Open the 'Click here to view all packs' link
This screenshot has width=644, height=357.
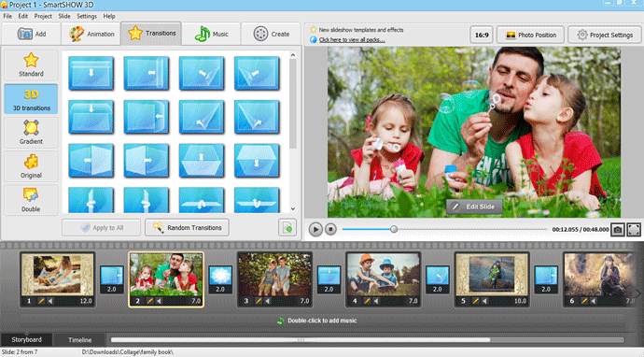click(352, 40)
